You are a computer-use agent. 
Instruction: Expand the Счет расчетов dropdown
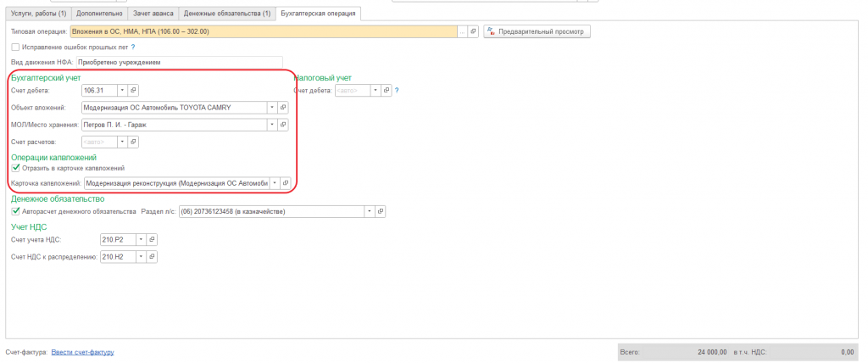coord(122,142)
